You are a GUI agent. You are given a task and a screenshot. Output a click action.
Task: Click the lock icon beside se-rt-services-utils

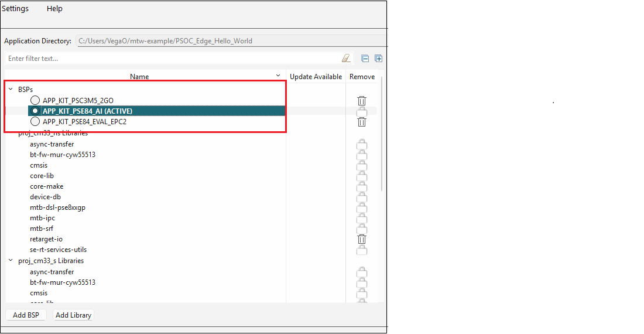pos(362,250)
